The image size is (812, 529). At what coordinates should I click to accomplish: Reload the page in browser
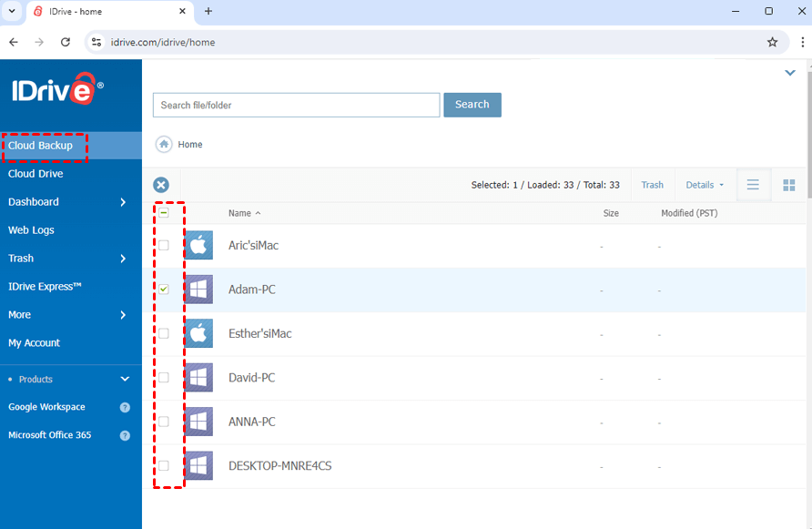66,42
